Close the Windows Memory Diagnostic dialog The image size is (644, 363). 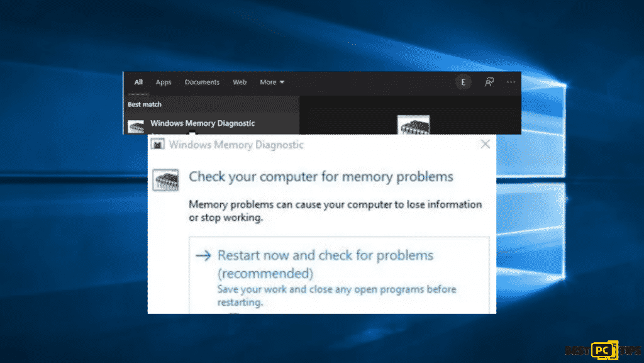[486, 144]
